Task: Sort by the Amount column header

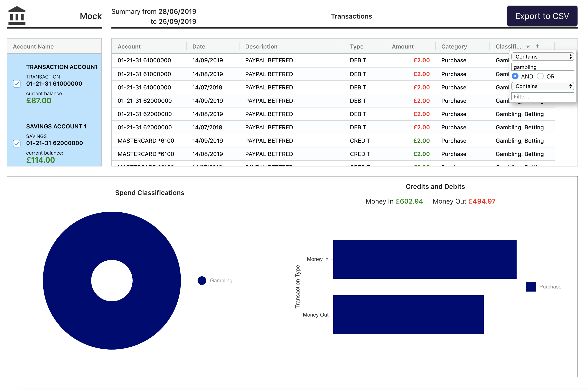Action: tap(403, 47)
